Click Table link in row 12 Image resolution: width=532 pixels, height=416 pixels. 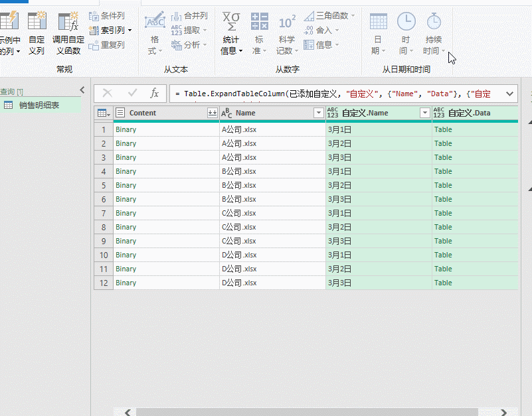tap(443, 283)
